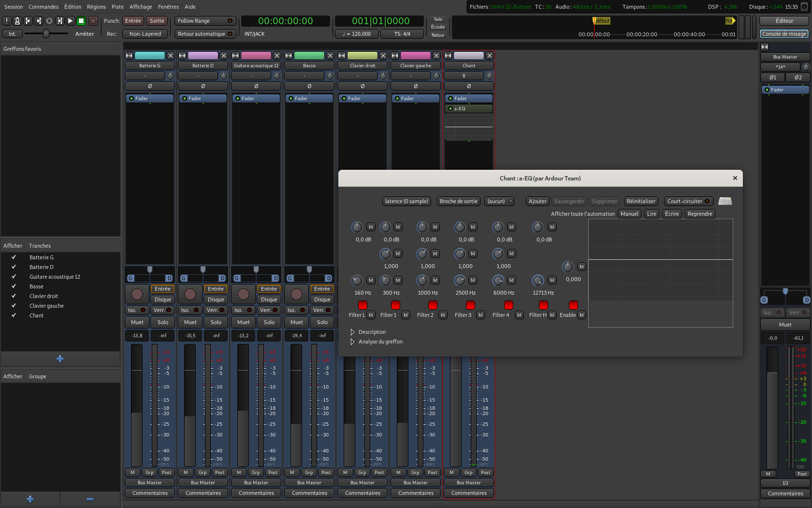
Task: Expand the Analyse du greffon section
Action: (x=352, y=342)
